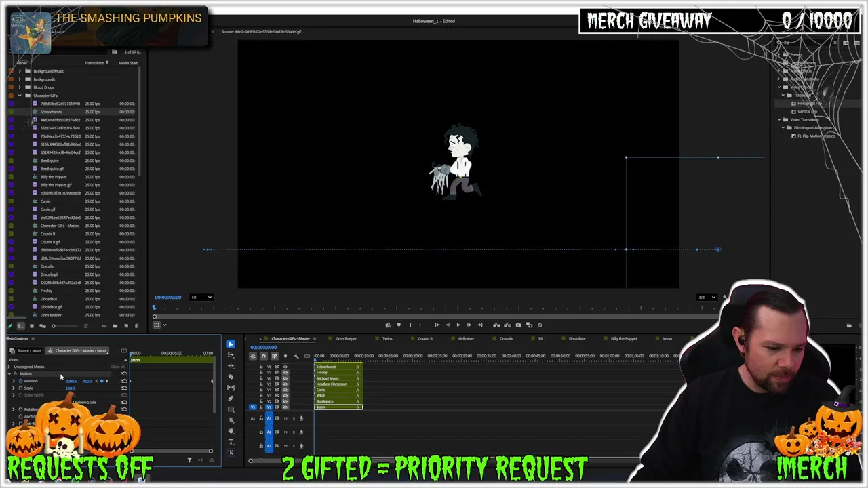The width and height of the screenshot is (868, 488).
Task: Click the Play button in Source monitor
Action: coord(458,325)
